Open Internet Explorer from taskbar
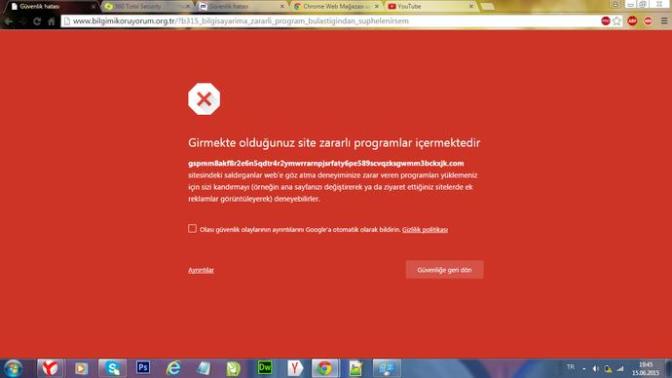672x378 pixels. (173, 368)
